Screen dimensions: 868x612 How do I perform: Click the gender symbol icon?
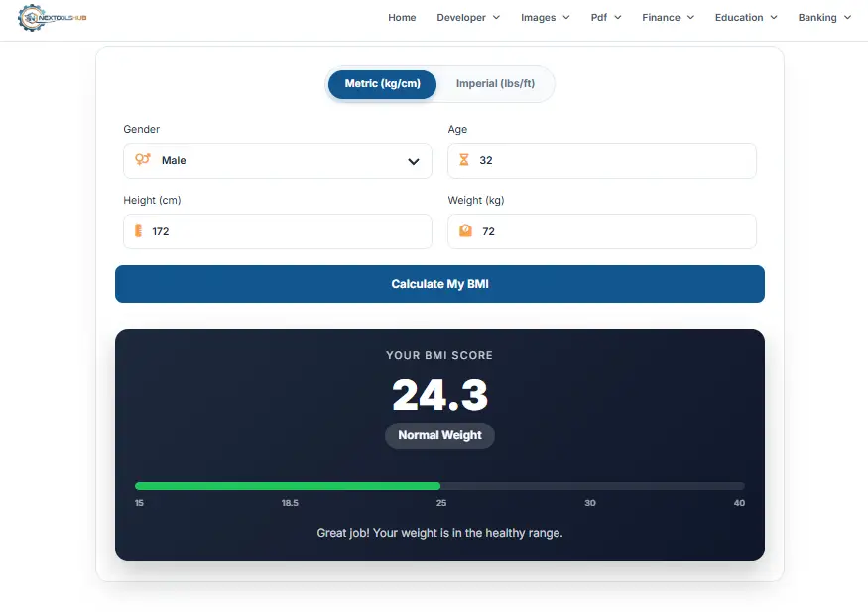tap(143, 160)
